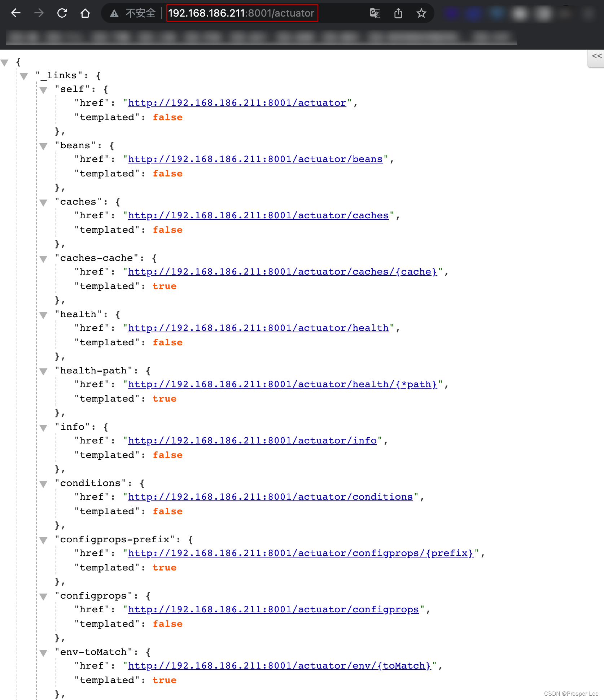This screenshot has width=604, height=700.
Task: Click the "beans" key text
Action: [75, 145]
